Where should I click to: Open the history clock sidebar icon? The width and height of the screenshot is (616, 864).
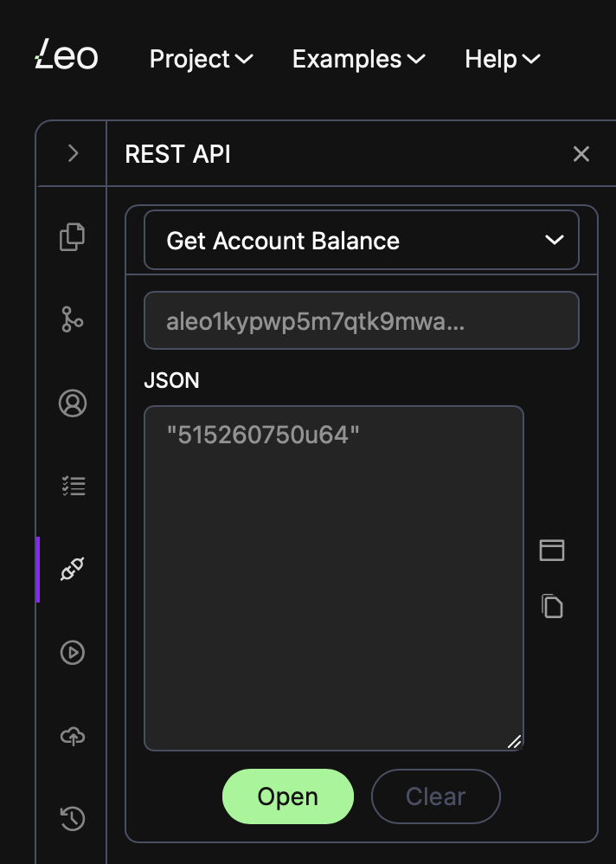(72, 818)
